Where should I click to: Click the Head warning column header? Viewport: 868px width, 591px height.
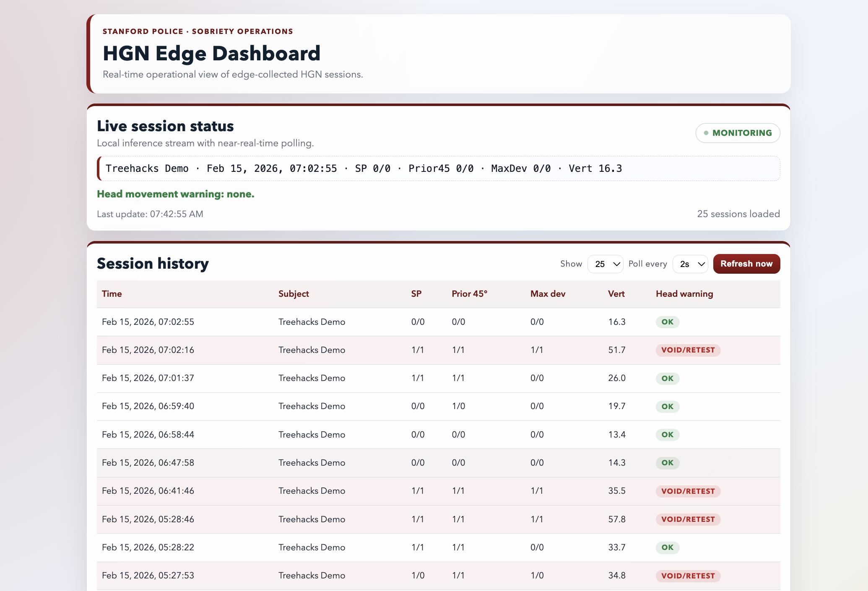tap(684, 294)
